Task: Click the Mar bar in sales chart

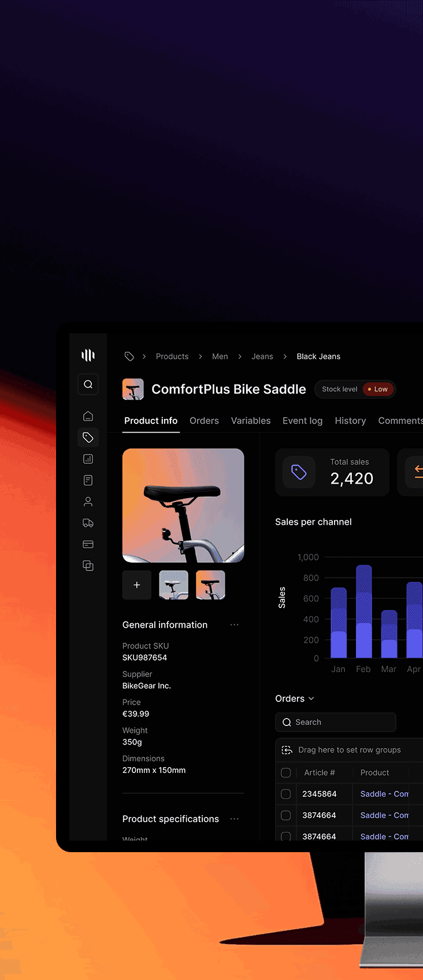Action: 389,634
